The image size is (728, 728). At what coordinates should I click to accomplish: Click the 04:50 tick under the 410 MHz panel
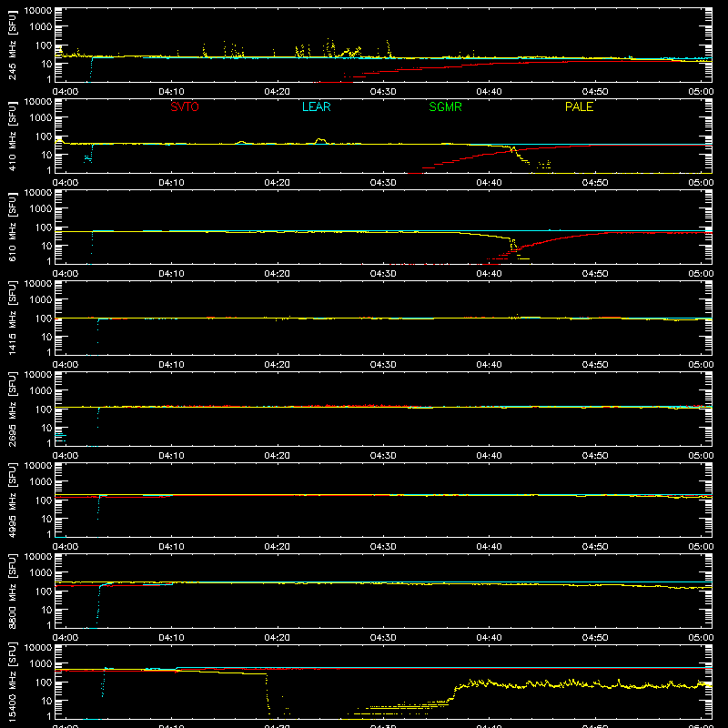pyautogui.click(x=595, y=183)
